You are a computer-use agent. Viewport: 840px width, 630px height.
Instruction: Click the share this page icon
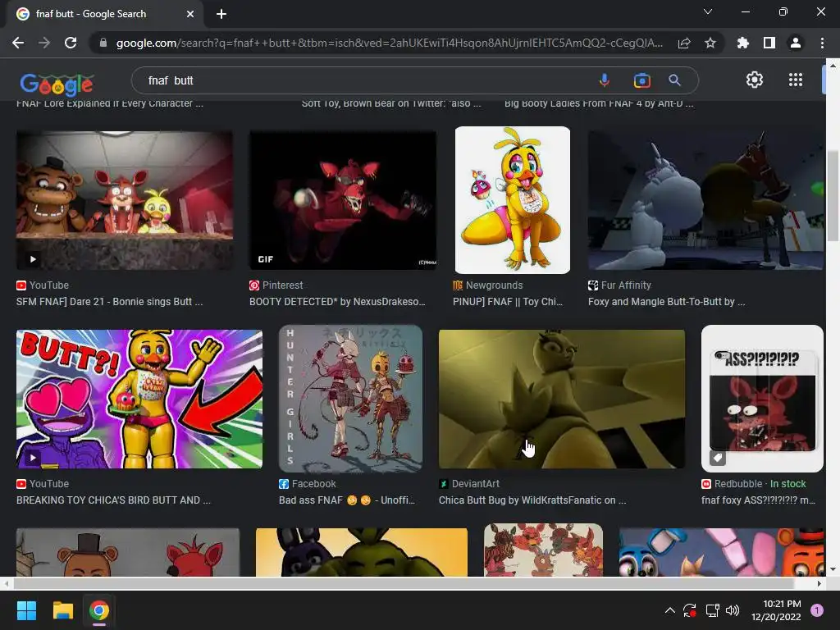pos(684,43)
